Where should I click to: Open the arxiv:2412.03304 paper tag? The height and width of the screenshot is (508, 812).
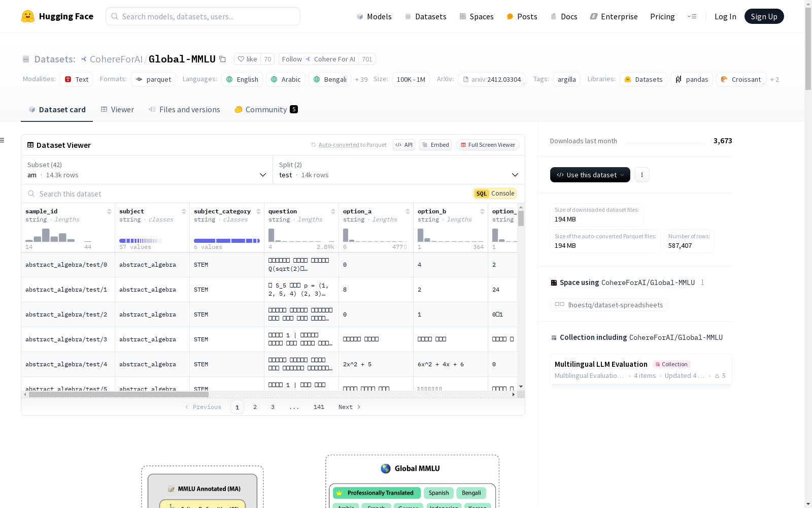tap(492, 79)
